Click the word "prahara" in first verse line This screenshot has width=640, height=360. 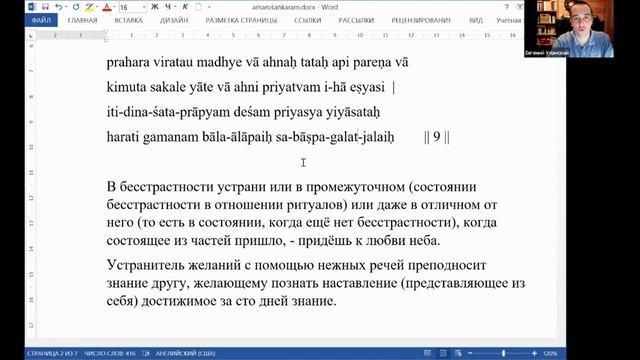tap(128, 62)
